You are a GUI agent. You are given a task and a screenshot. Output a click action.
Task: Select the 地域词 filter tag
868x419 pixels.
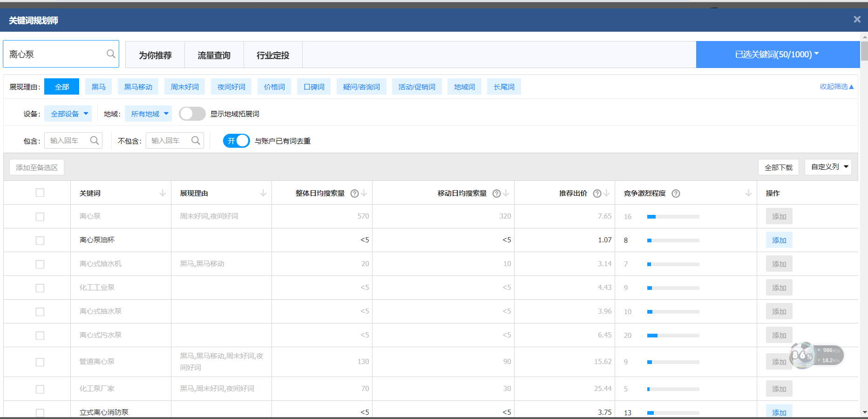pos(464,87)
